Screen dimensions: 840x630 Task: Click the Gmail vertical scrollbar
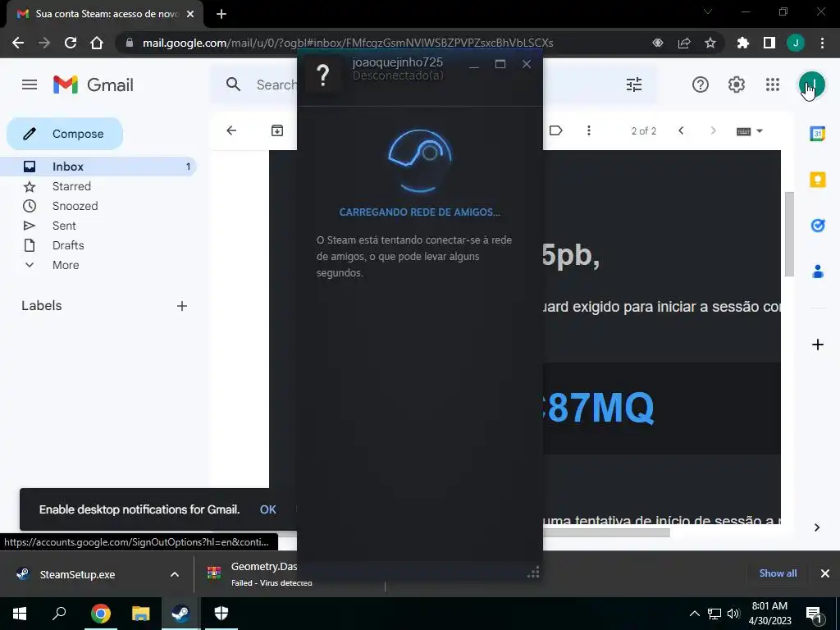pyautogui.click(x=789, y=234)
